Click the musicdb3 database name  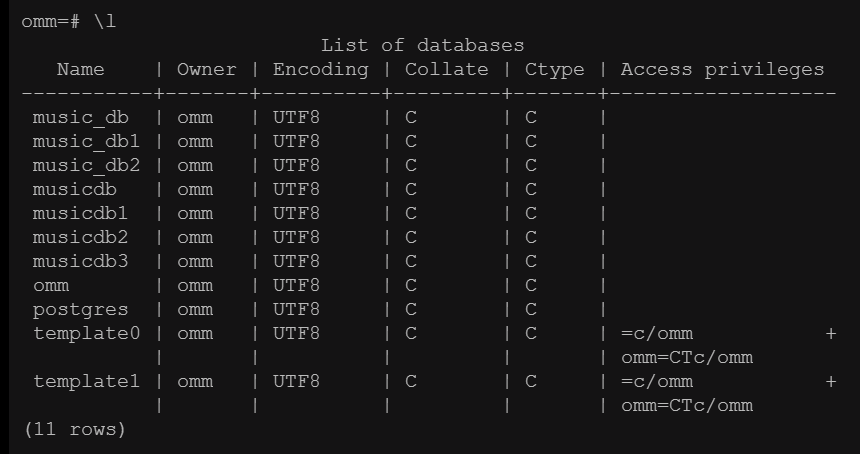(x=81, y=262)
